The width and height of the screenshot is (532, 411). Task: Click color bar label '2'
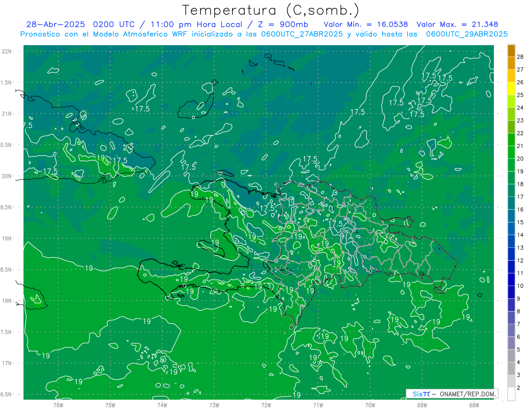pyautogui.click(x=518, y=388)
